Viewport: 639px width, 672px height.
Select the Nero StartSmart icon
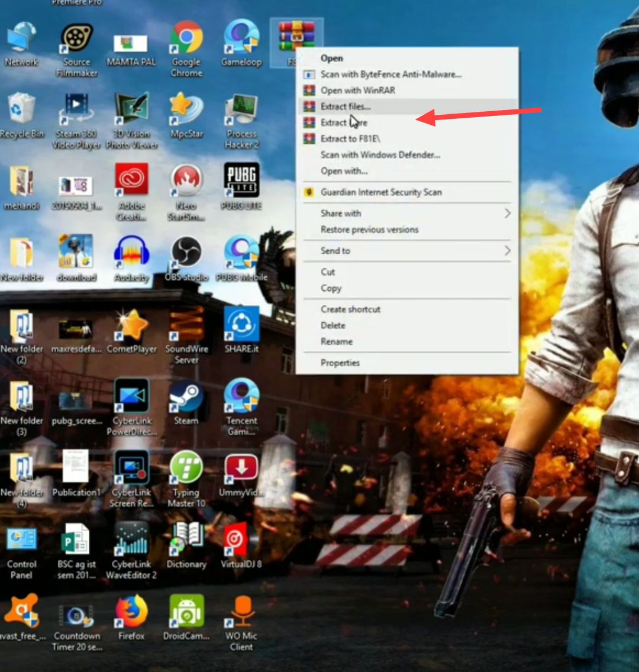(x=186, y=192)
